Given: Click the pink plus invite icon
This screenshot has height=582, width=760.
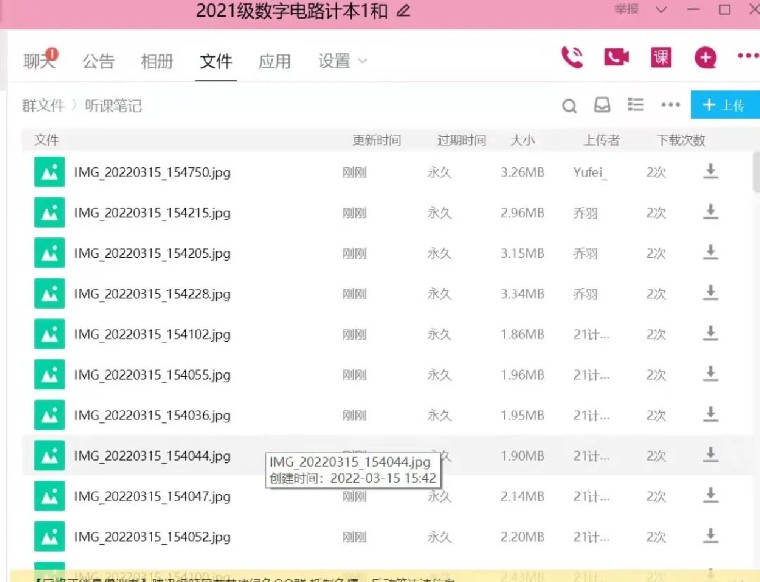Looking at the screenshot, I should click(x=706, y=57).
